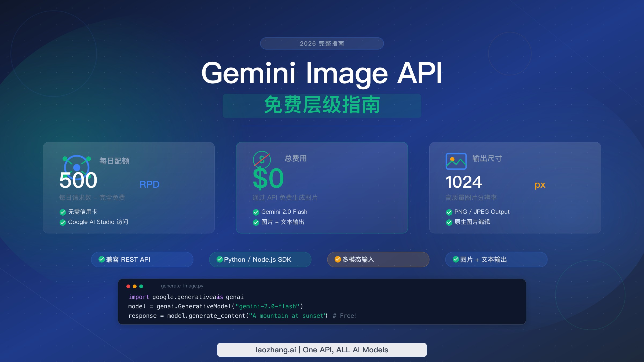Click the 2026 完整指南 badge

pos(322,43)
